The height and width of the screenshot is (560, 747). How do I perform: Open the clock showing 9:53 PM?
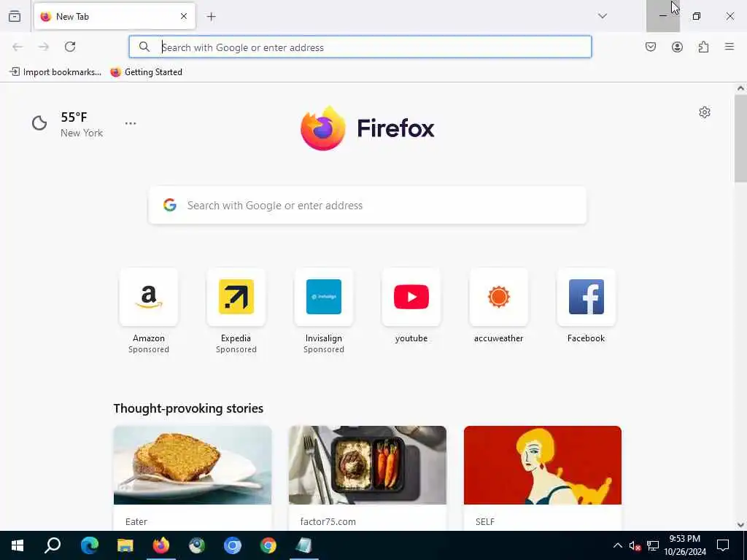click(685, 545)
